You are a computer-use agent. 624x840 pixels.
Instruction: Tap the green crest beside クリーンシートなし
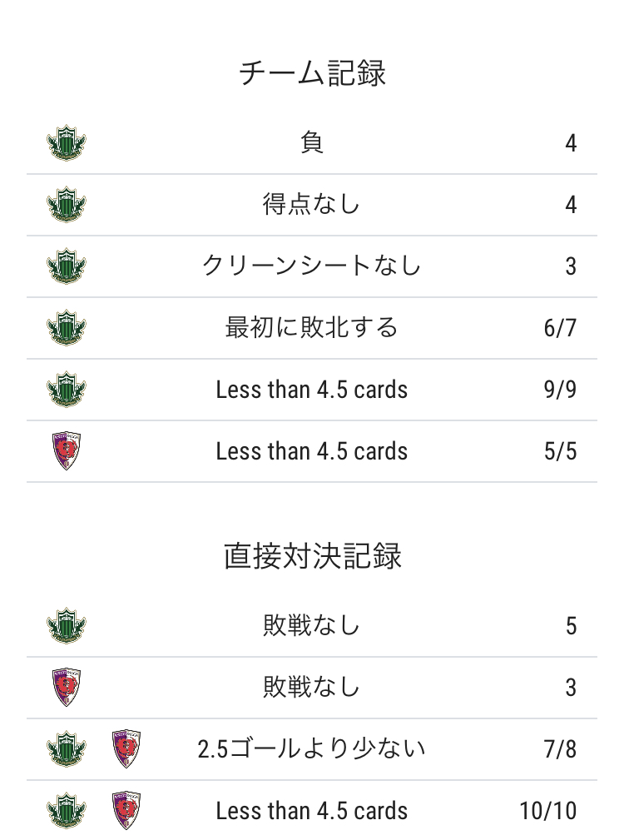(x=67, y=266)
